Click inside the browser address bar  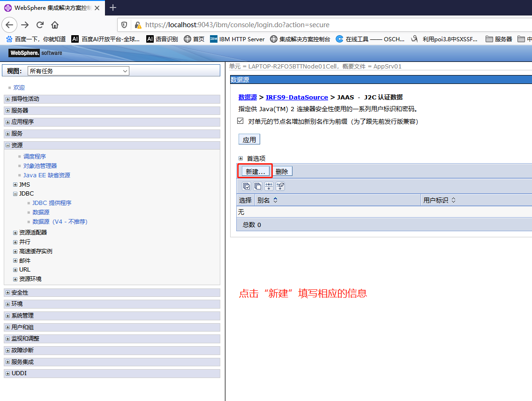point(234,25)
